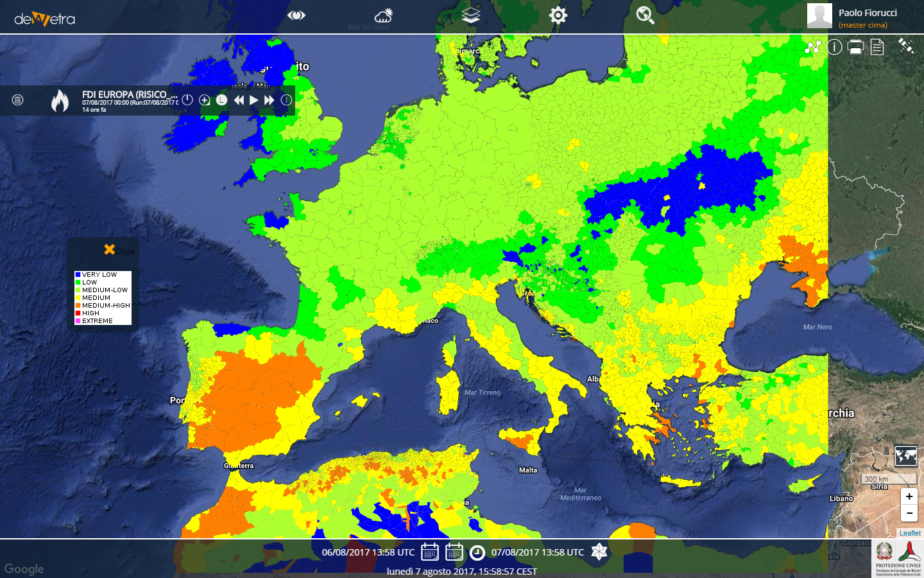Open the settings gear in top bar
Screen dimensions: 924x578
[x=558, y=15]
